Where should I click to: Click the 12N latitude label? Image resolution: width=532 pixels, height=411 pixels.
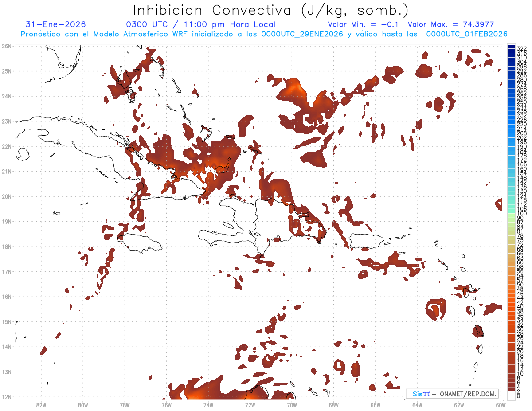[7, 397]
